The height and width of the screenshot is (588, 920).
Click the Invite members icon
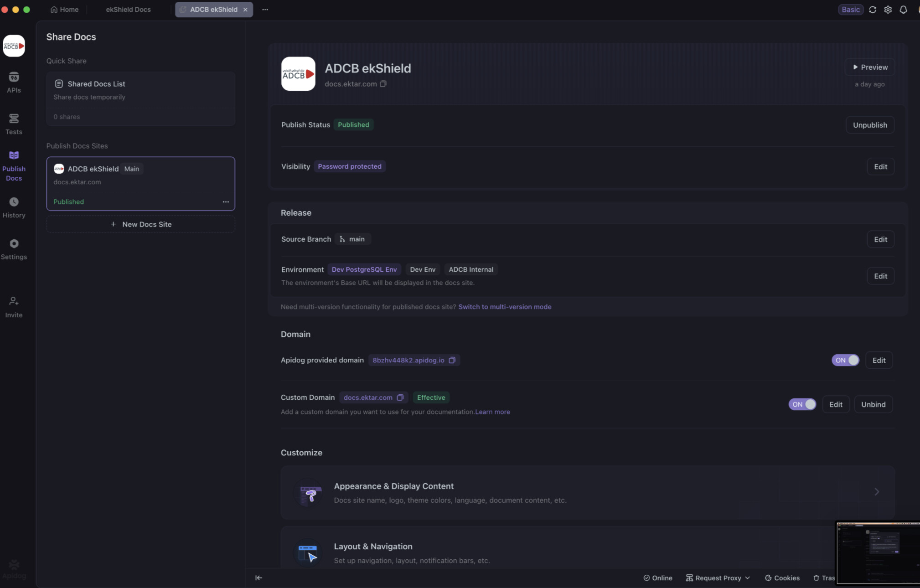click(x=14, y=307)
